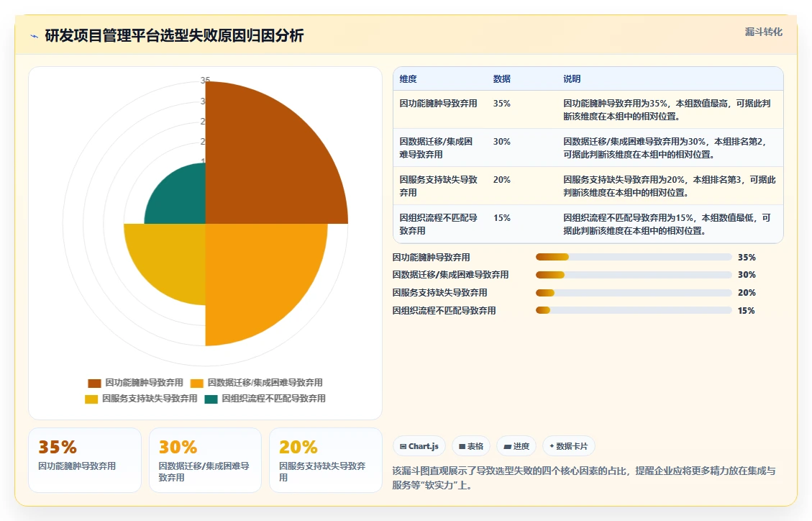Screen dimensions: 812x521
Task: Click legend label 因数据迁移/集成困难导致弃用
Action: click(x=265, y=383)
